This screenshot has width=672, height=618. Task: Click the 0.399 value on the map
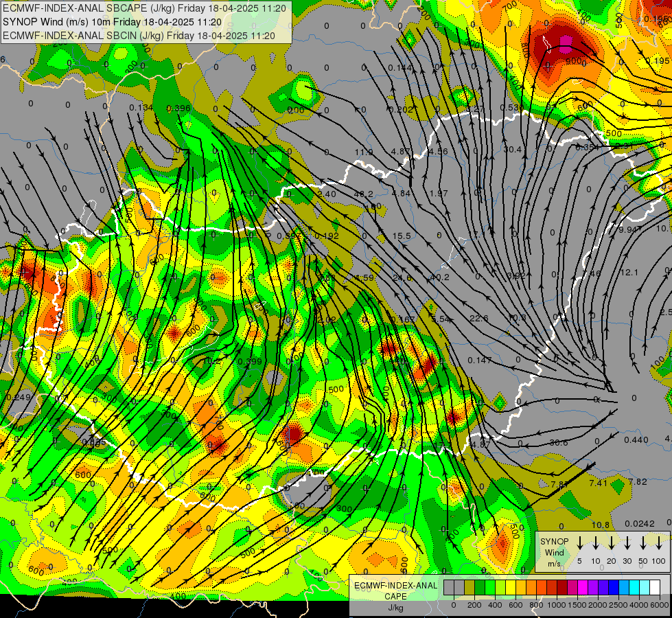coord(249,361)
